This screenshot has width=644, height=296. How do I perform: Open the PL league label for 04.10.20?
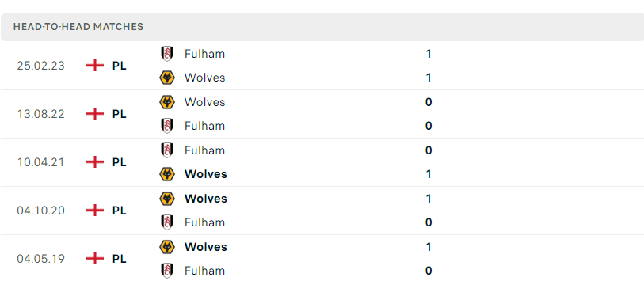coord(119,211)
